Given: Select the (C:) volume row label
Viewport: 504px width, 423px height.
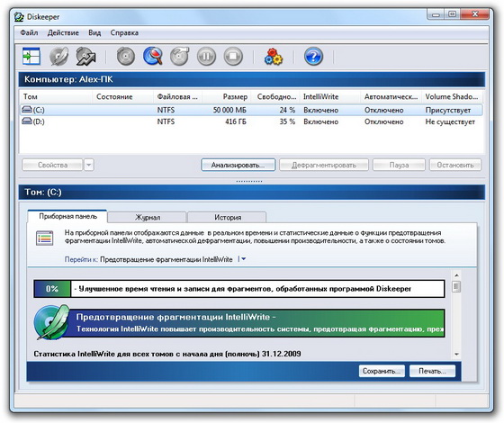Looking at the screenshot, I should [39, 110].
